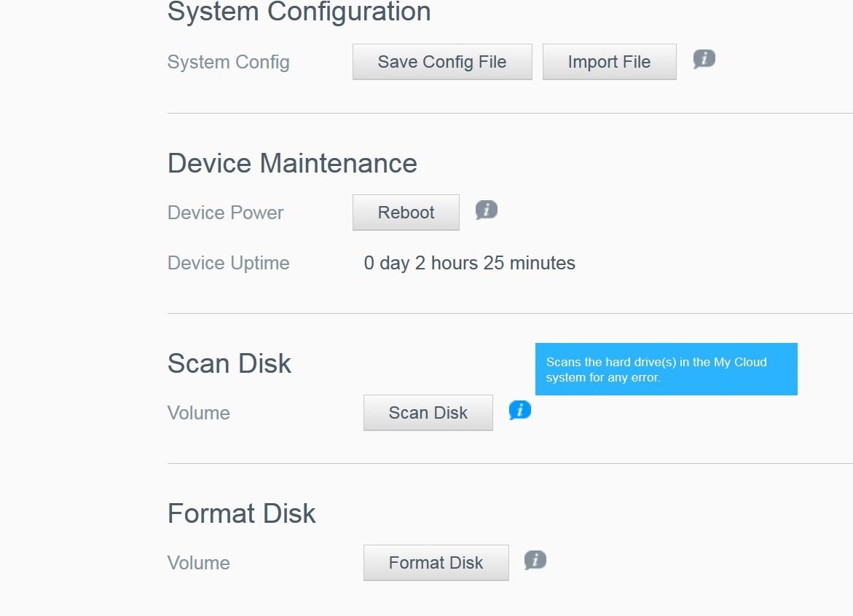The image size is (853, 616).
Task: Select the Device Maintenance section title
Action: tap(291, 163)
